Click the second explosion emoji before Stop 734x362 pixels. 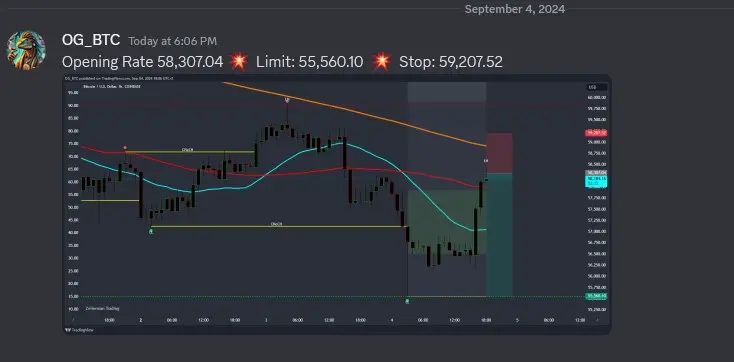pos(382,61)
